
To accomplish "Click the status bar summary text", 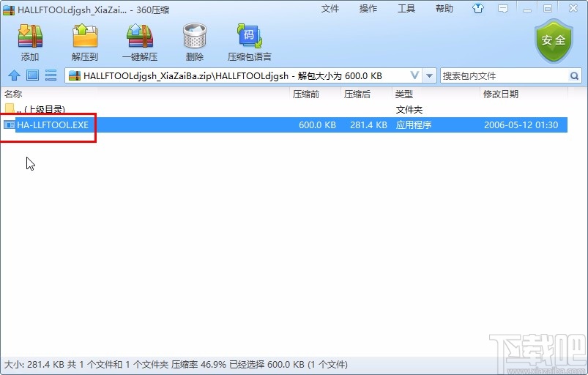I will (x=176, y=364).
